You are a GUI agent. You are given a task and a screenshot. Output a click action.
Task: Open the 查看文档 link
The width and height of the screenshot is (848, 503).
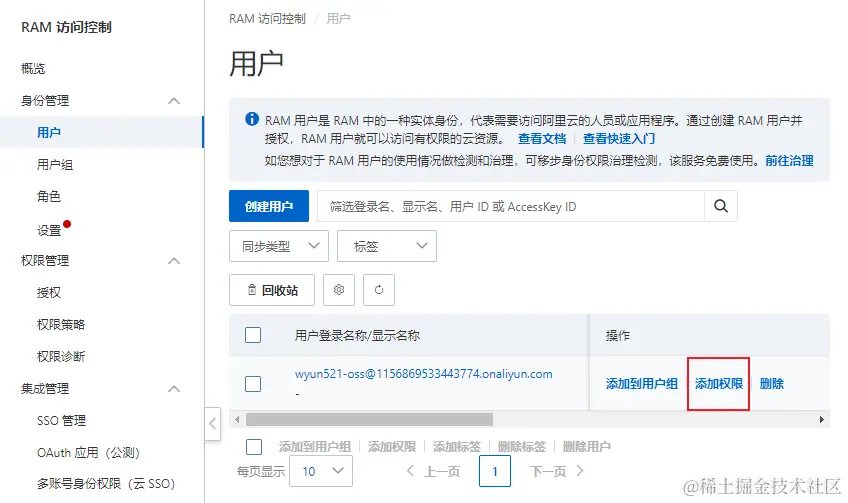coord(542,138)
